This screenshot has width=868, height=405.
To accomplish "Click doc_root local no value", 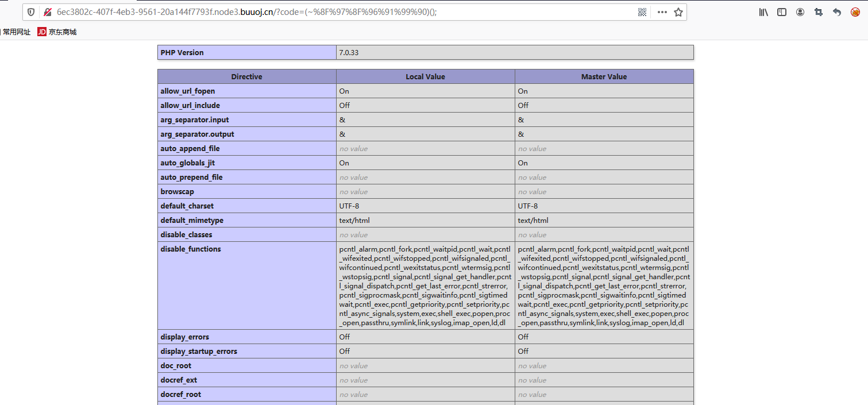I will (x=353, y=365).
